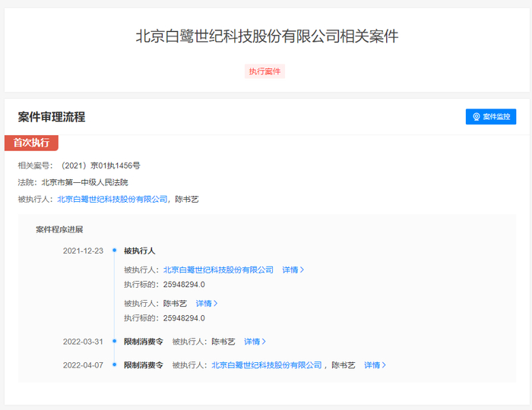
Task: Click date text 2022-04-07
Action: coord(83,365)
